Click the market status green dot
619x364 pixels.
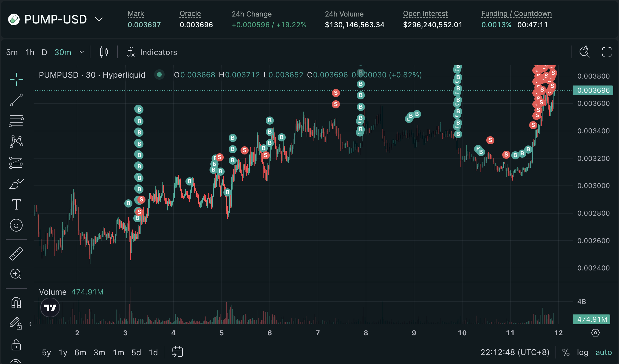tap(159, 74)
